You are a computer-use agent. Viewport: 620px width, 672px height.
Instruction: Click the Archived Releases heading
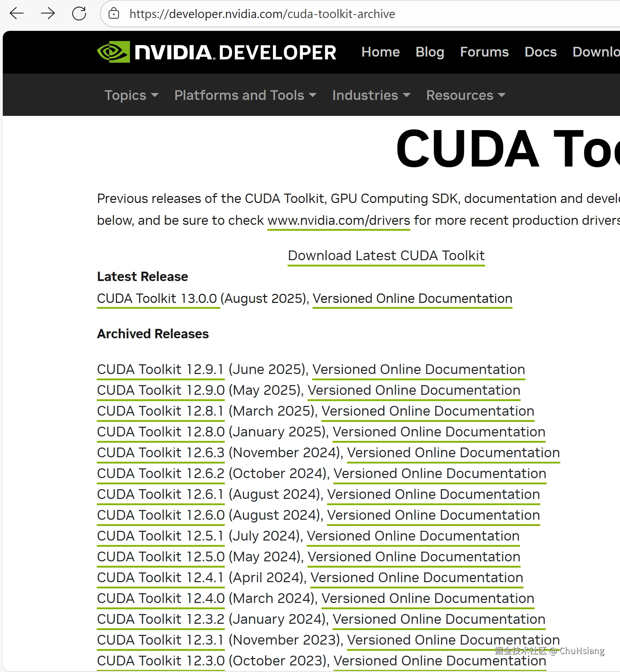[x=153, y=334]
